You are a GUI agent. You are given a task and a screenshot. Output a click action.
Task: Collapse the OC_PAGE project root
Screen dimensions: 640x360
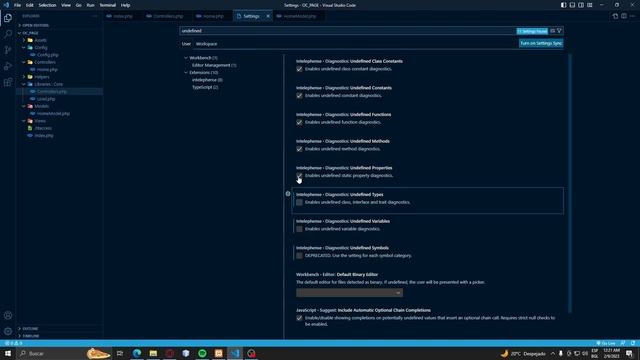click(19, 33)
